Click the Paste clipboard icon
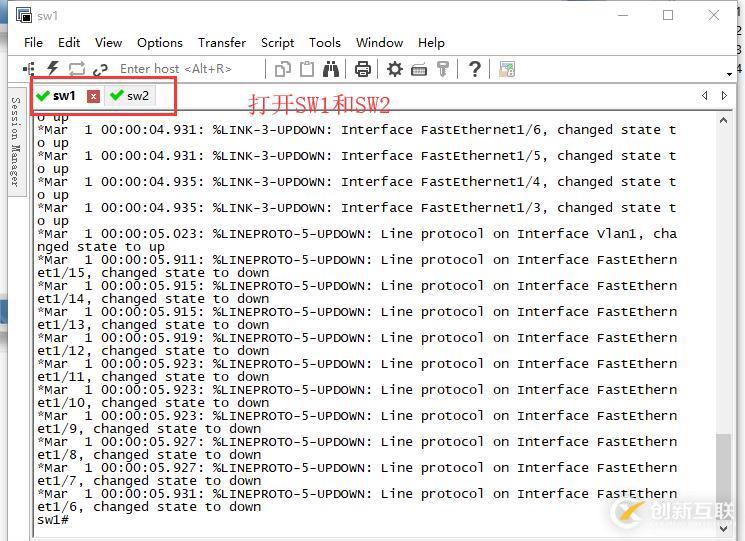745x541 pixels. 307,69
